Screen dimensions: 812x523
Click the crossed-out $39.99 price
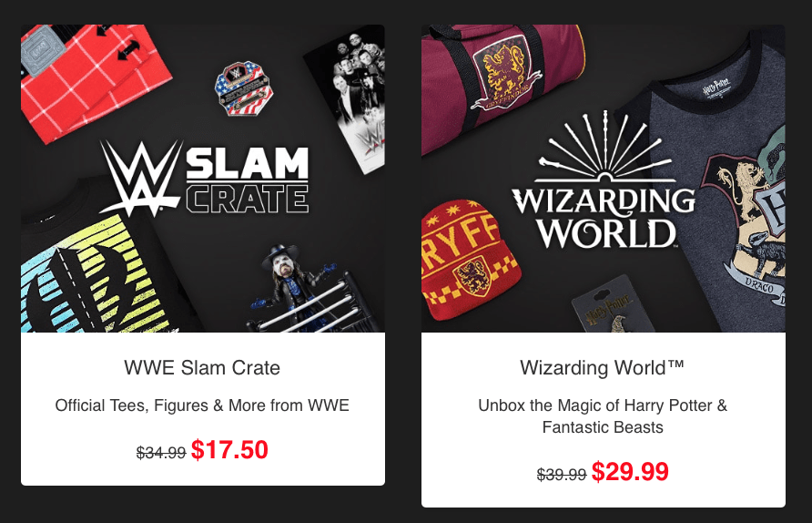562,475
